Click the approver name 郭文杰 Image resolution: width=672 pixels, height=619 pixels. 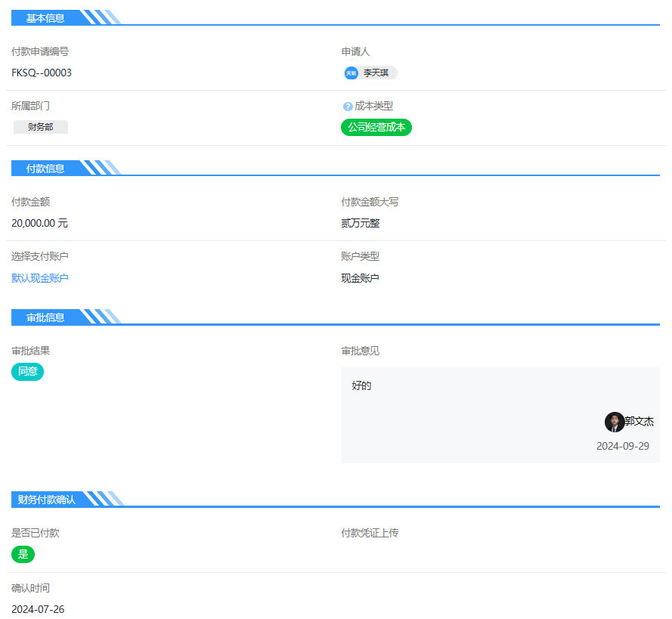pos(639,422)
